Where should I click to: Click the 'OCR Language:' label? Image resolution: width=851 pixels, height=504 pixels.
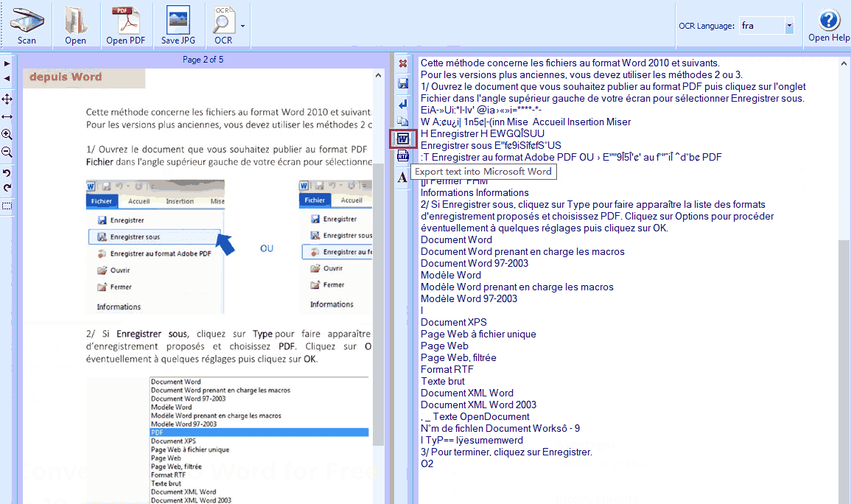coord(706,26)
